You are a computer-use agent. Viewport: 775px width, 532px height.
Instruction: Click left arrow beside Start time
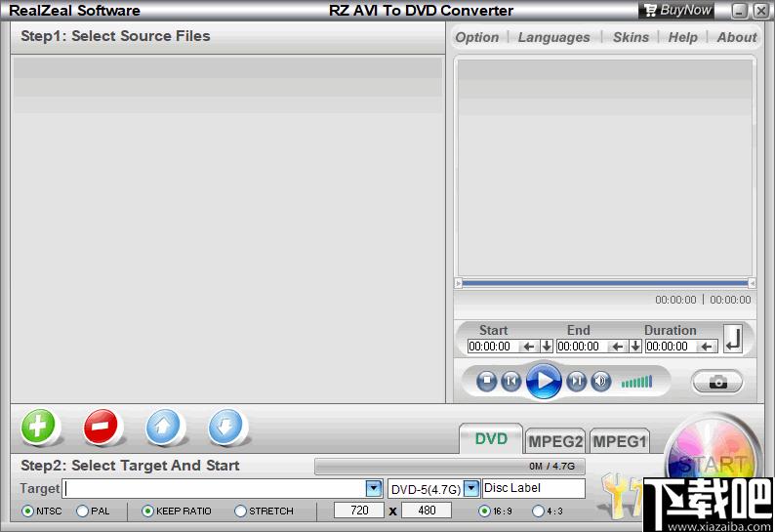coord(529,347)
